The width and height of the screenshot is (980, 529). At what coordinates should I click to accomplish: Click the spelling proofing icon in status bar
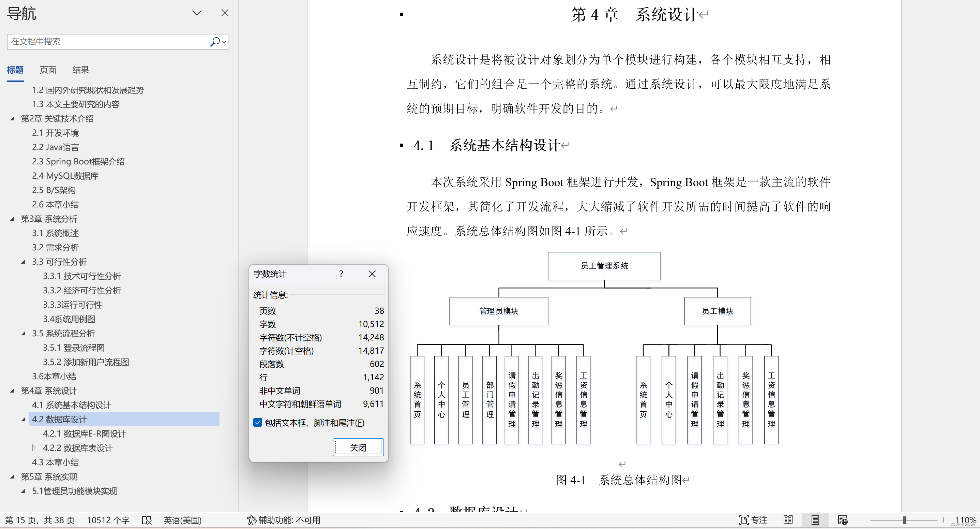tap(147, 520)
